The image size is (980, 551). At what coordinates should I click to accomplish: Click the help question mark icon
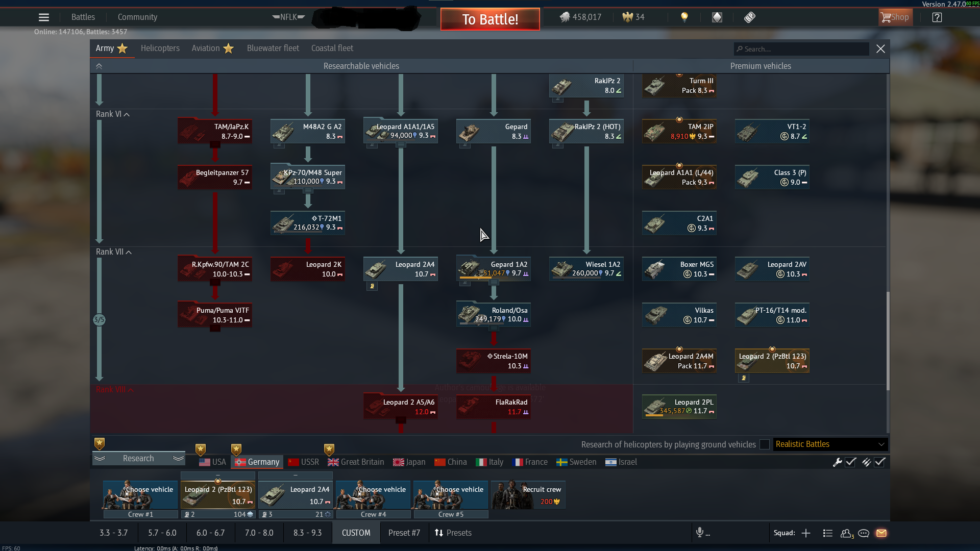pyautogui.click(x=937, y=17)
